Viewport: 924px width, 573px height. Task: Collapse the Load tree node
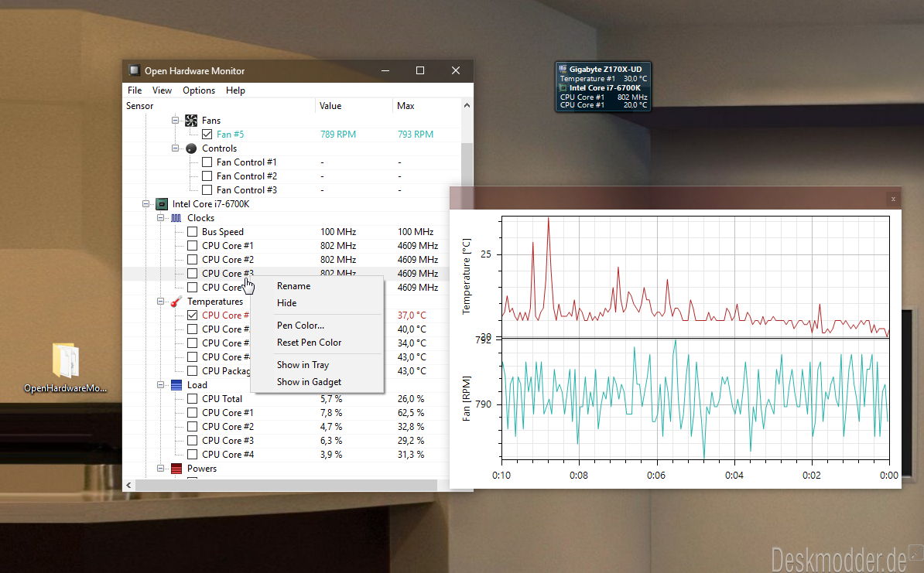click(160, 385)
